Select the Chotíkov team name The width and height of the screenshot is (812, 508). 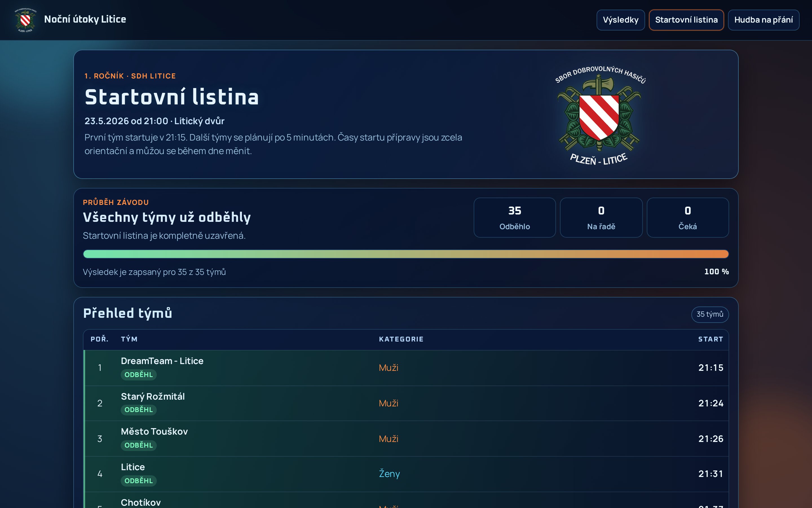coord(141,503)
